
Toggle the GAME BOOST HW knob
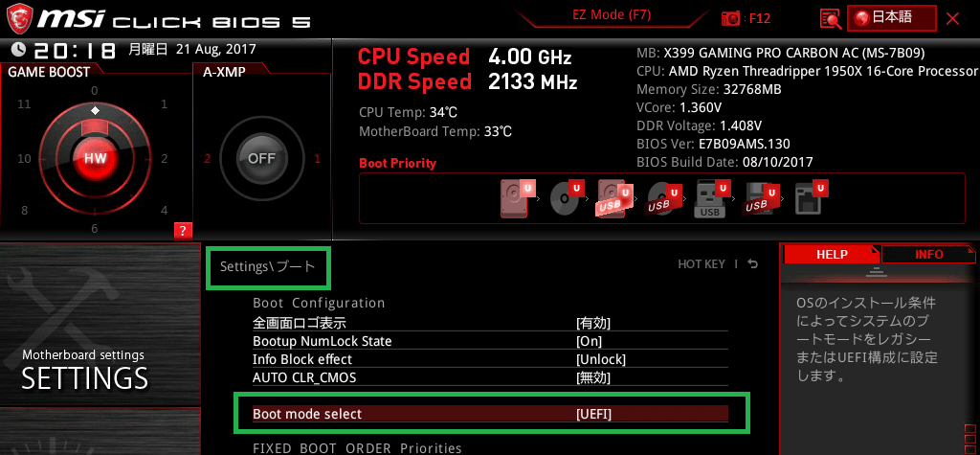[95, 158]
